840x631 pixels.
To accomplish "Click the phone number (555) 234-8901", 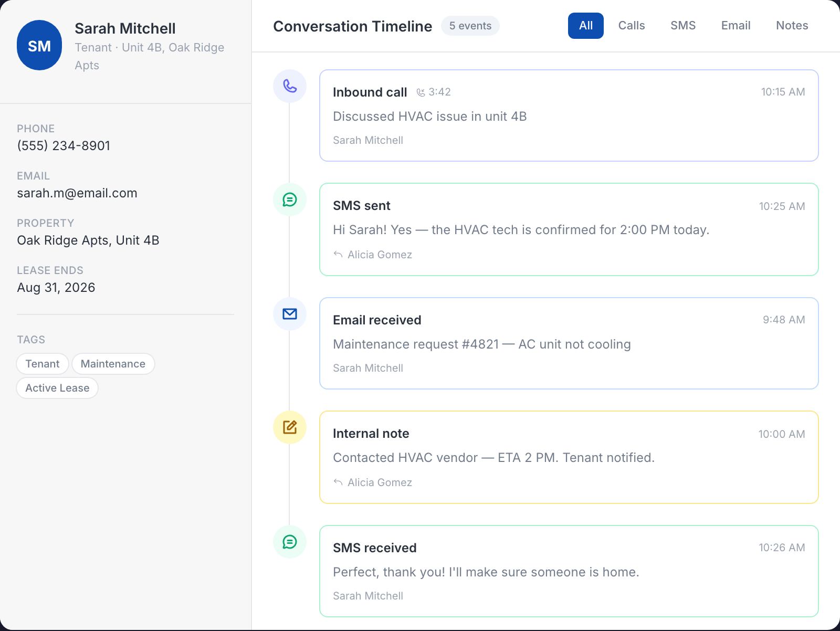I will (64, 146).
